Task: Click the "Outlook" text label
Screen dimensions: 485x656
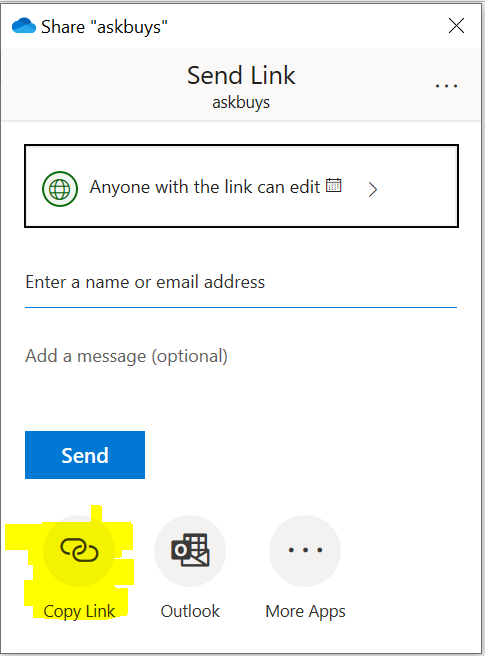Action: click(x=190, y=611)
